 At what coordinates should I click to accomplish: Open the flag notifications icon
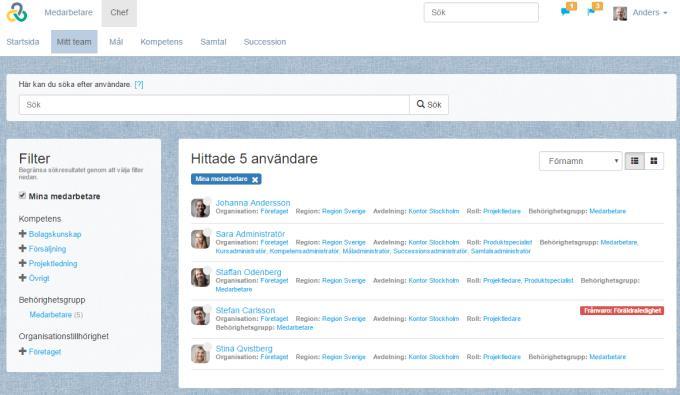[x=591, y=12]
